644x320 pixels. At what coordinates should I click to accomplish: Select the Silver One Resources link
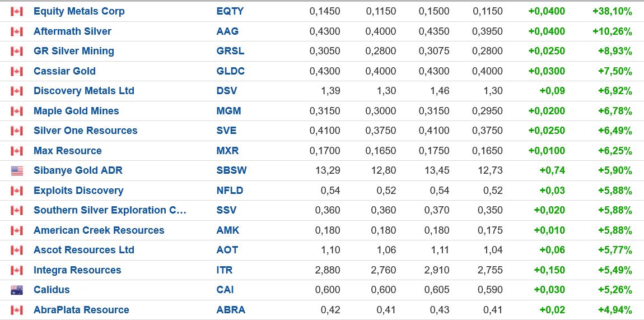(x=85, y=131)
